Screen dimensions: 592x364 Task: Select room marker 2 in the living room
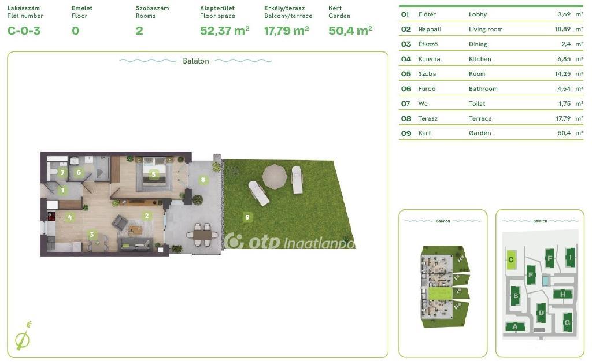coord(147,216)
